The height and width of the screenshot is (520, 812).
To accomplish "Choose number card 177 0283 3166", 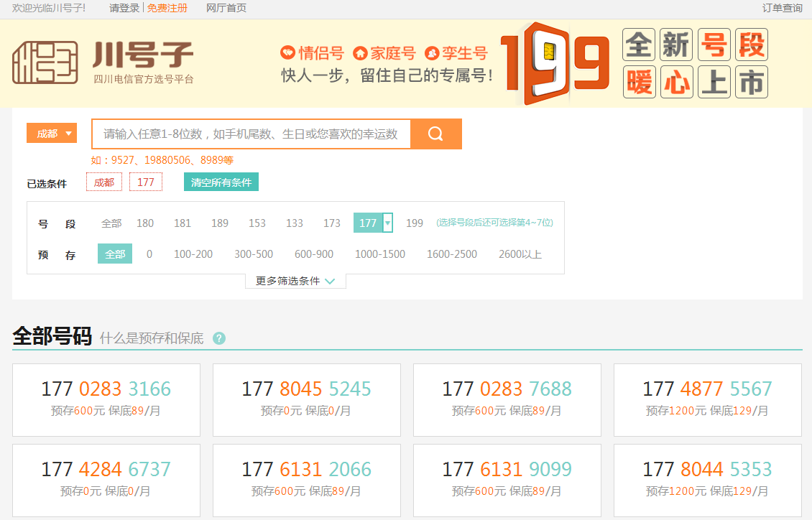I will tap(106, 399).
